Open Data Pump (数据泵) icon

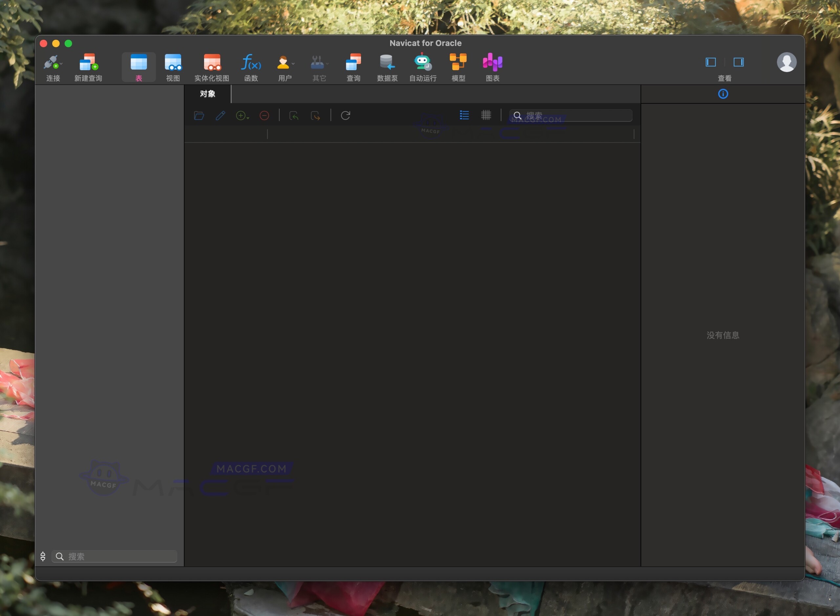point(387,62)
